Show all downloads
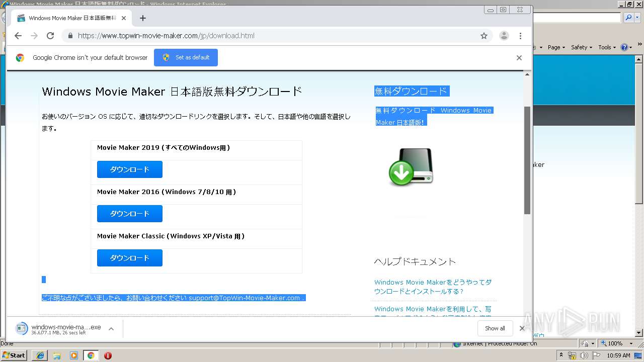Screen dimensions: 644x362 495,328
